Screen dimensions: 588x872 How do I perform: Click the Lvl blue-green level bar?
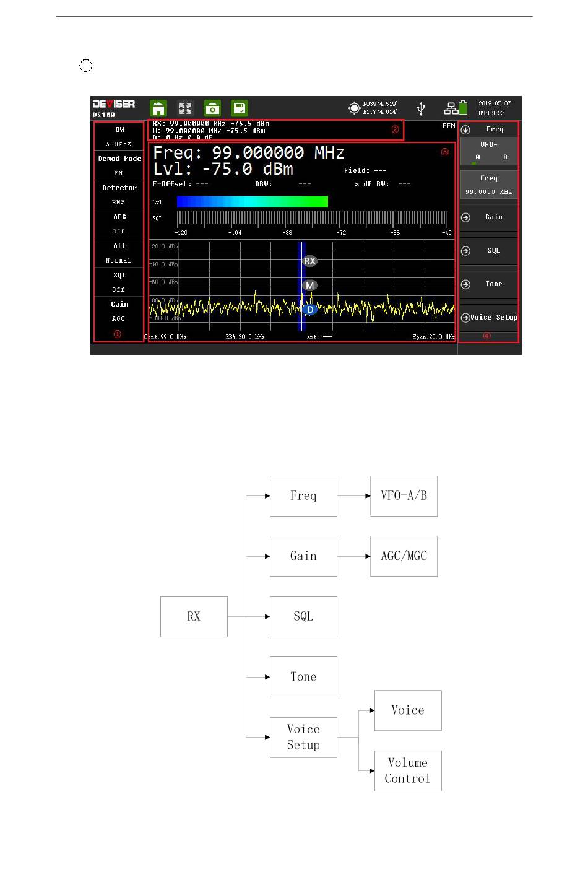click(252, 202)
